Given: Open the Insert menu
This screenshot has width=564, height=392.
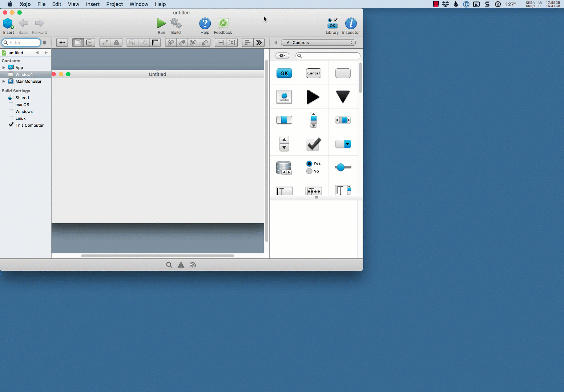Looking at the screenshot, I should (93, 4).
